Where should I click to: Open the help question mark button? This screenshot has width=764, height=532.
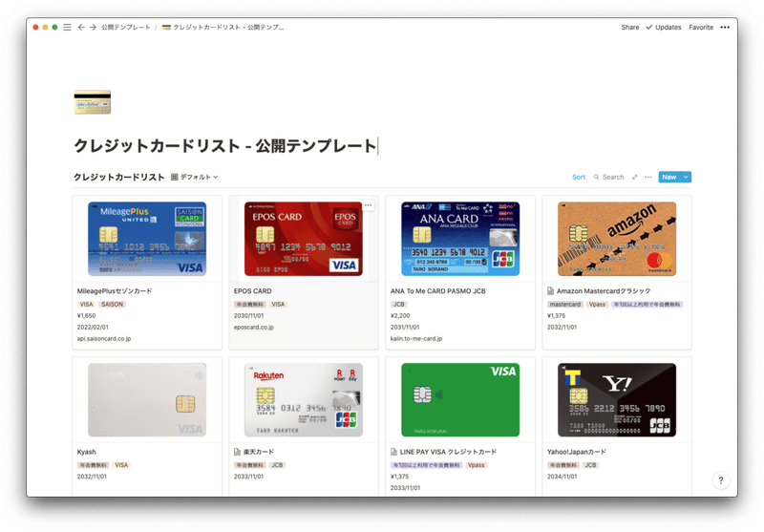click(721, 480)
